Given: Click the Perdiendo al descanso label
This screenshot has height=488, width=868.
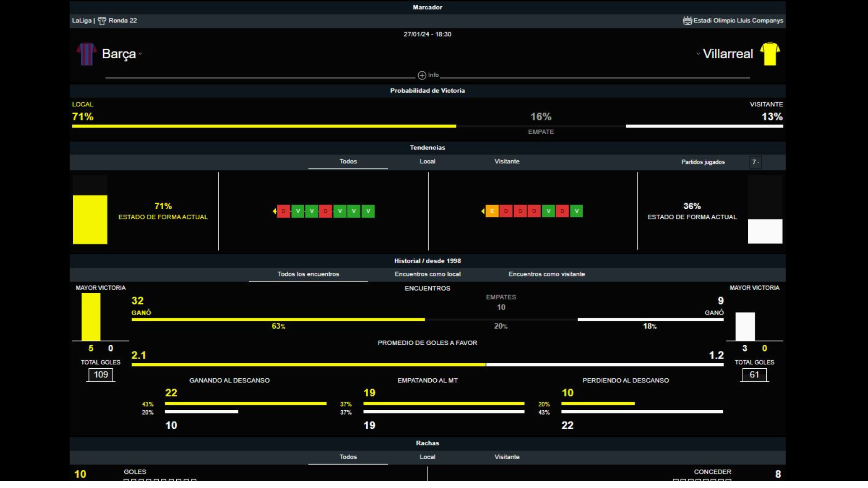Looking at the screenshot, I should pos(626,381).
